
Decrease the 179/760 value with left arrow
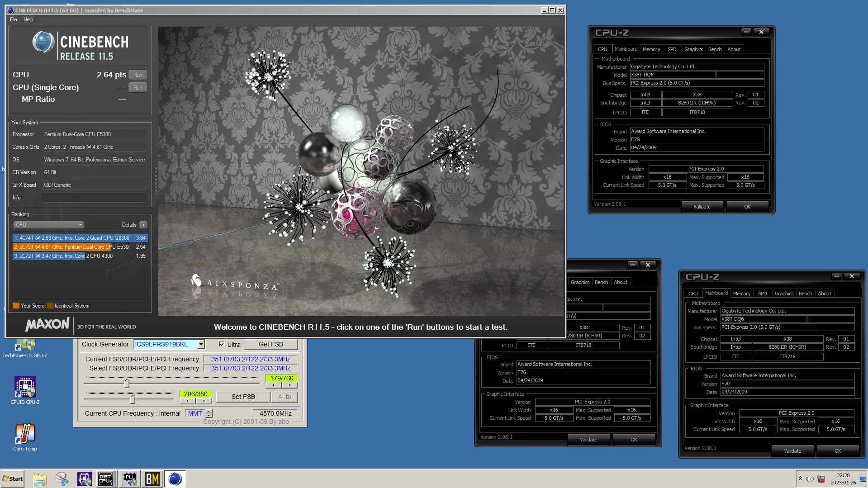(274, 385)
